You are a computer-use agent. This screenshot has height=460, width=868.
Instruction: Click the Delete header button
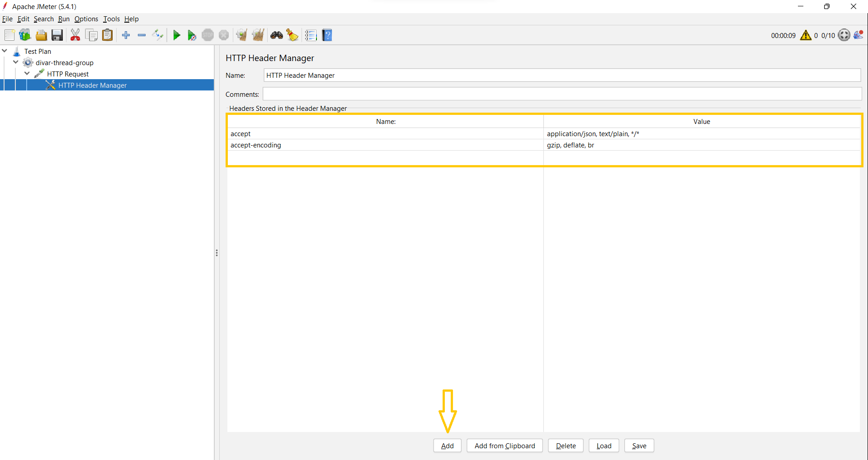point(566,446)
